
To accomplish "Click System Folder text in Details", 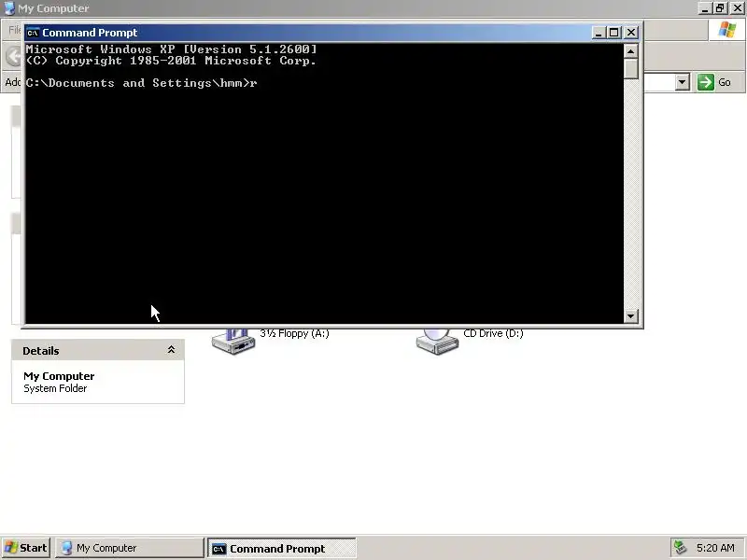I will coord(55,388).
